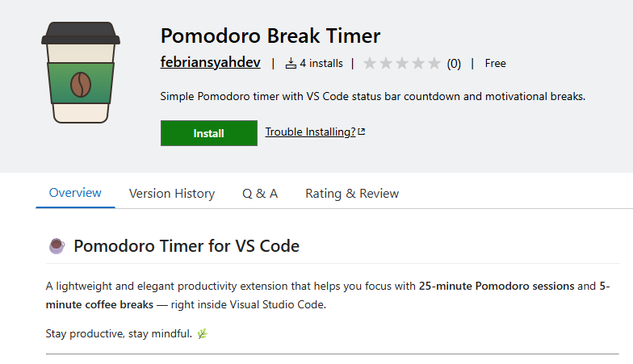Click 'Stay productive, stay mindful.' line
The height and width of the screenshot is (364, 633).
click(x=119, y=334)
